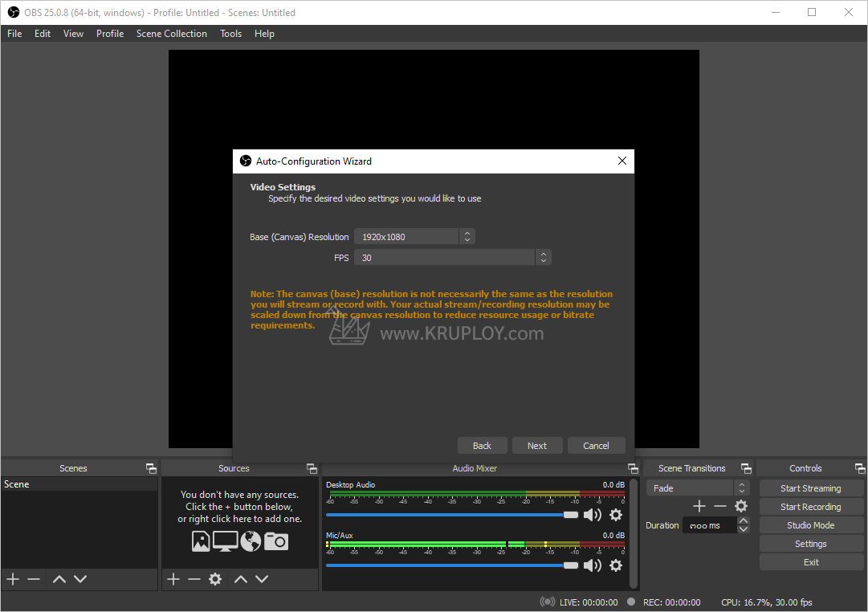Click Next in the wizard

pos(537,446)
